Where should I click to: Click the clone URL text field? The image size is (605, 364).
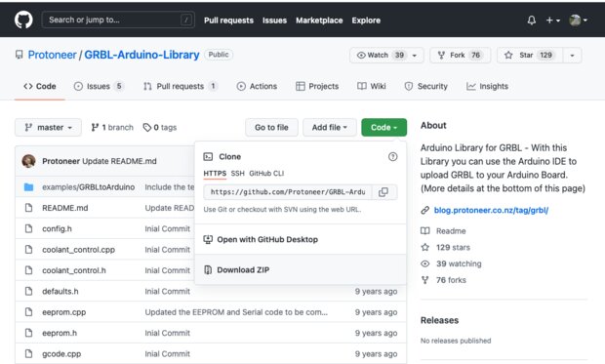pos(288,192)
